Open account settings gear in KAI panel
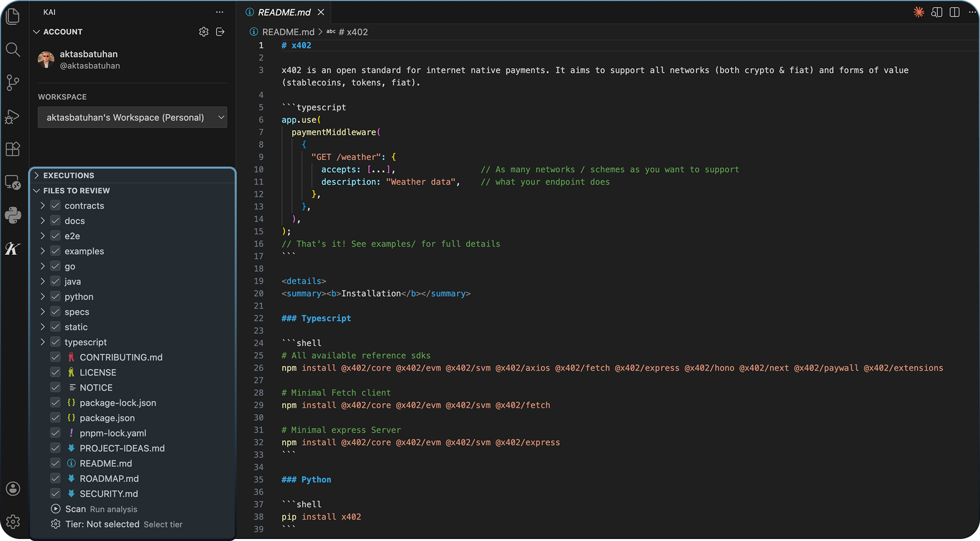The height and width of the screenshot is (541, 980). click(204, 31)
